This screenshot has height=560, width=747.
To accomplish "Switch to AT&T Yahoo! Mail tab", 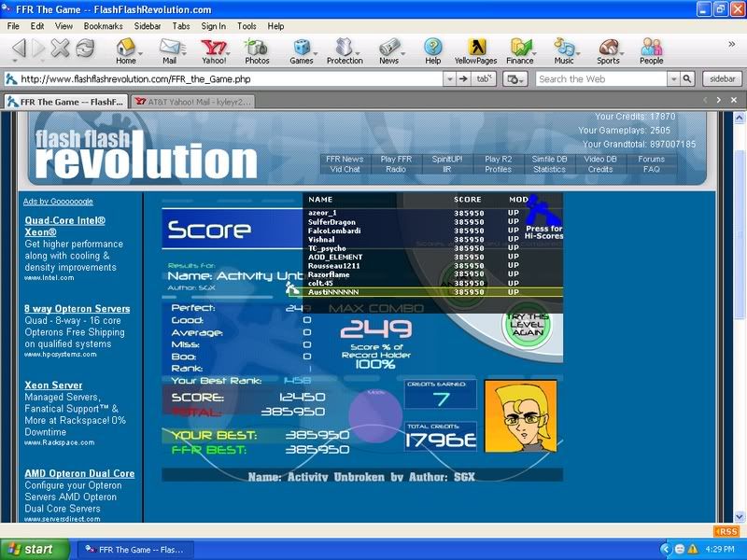I will [192, 101].
